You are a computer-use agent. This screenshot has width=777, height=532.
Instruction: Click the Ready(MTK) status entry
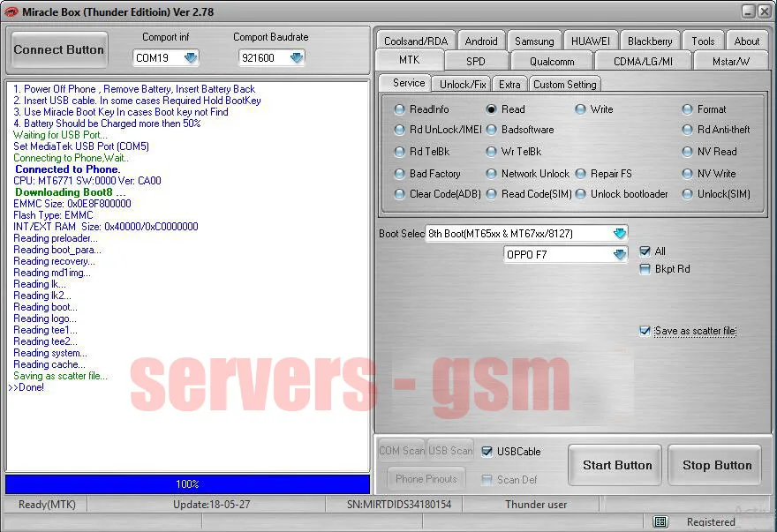(47, 505)
